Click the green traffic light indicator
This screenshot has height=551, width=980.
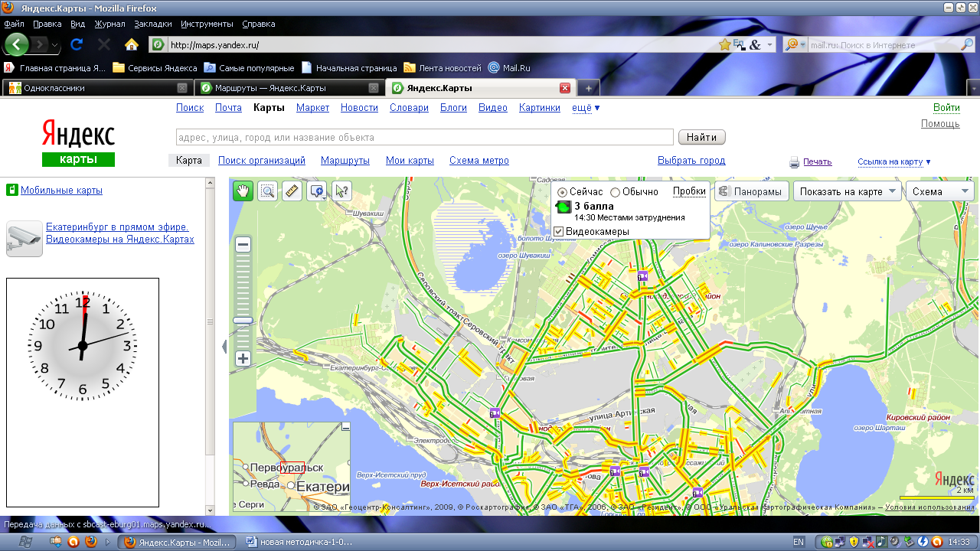pos(563,208)
